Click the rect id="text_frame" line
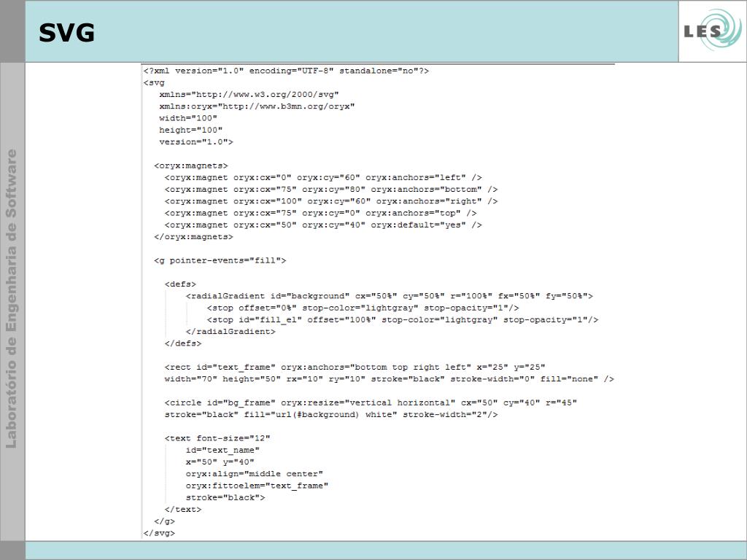 pos(355,367)
